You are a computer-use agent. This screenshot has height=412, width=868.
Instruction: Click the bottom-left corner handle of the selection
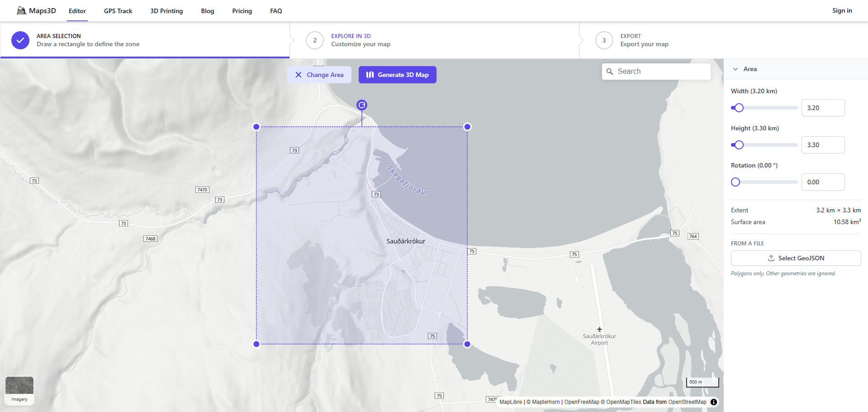click(x=256, y=344)
